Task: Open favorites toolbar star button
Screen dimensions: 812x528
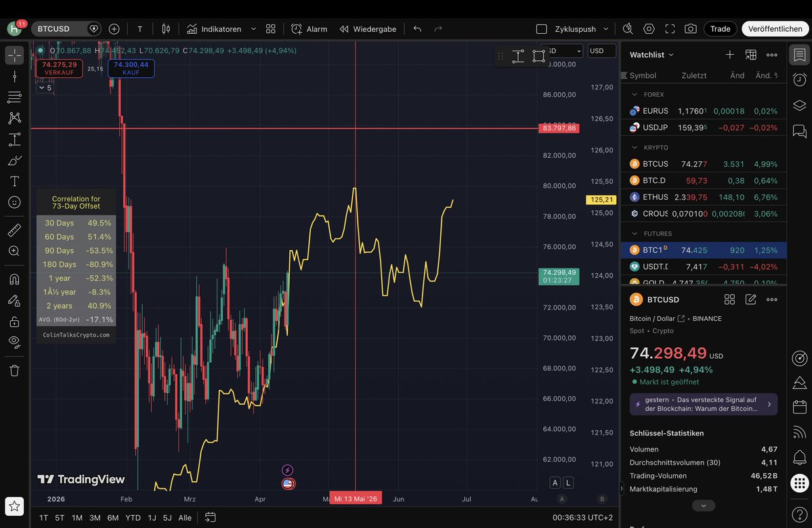Action: click(x=14, y=506)
